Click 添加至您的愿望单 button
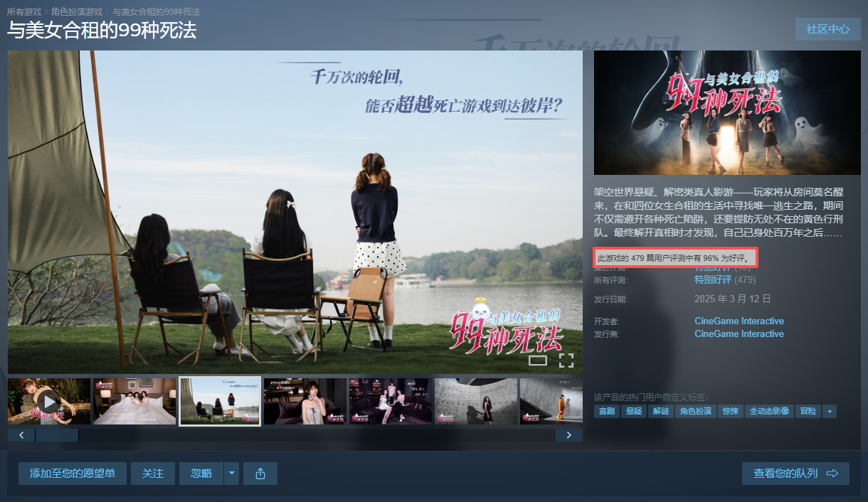This screenshot has height=502, width=868. [73, 474]
